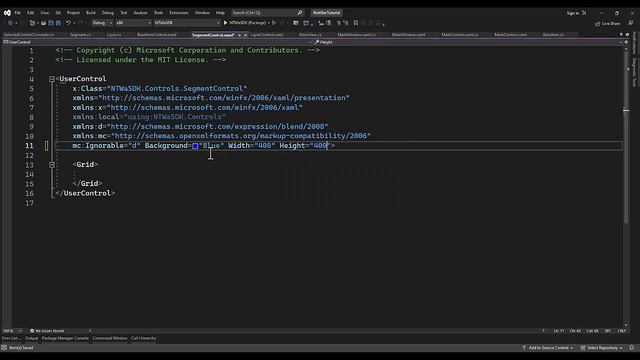Open the x86 platform dropdown
Screen dimensions: 640x360
(133, 23)
